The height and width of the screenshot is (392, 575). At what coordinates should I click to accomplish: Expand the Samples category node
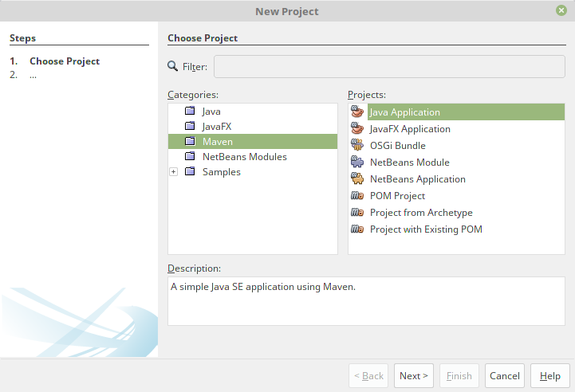point(173,171)
